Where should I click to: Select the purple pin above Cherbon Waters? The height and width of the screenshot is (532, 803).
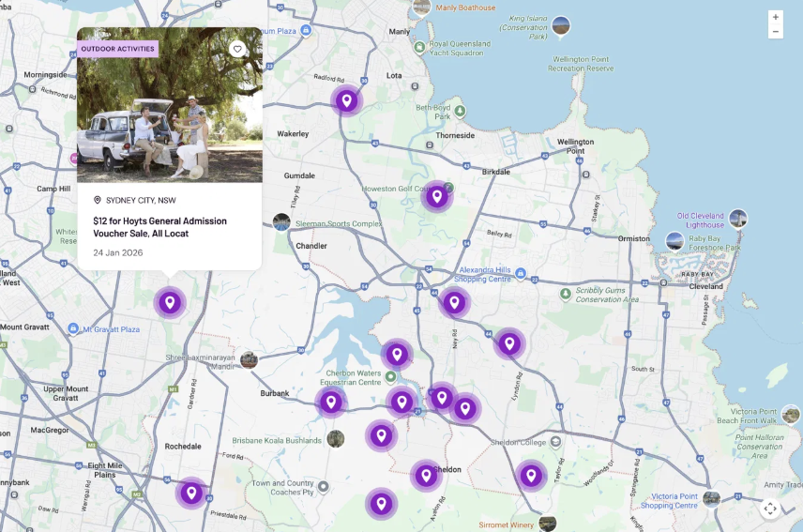point(397,355)
